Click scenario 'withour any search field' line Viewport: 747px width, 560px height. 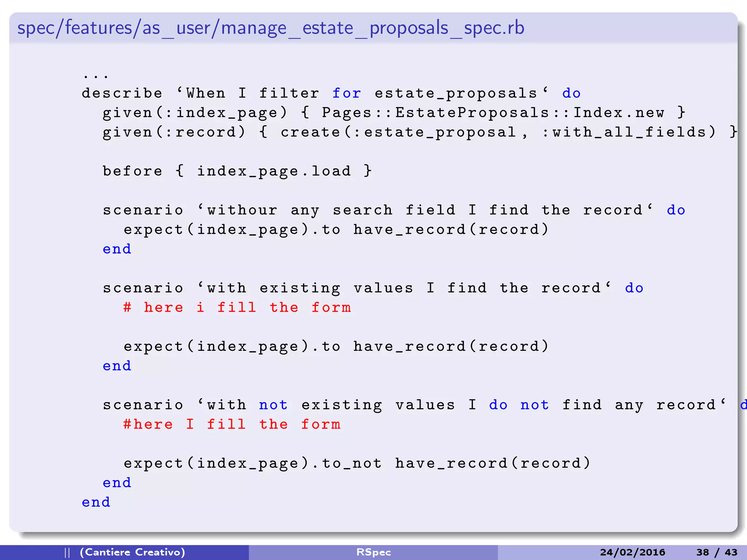[x=394, y=210]
